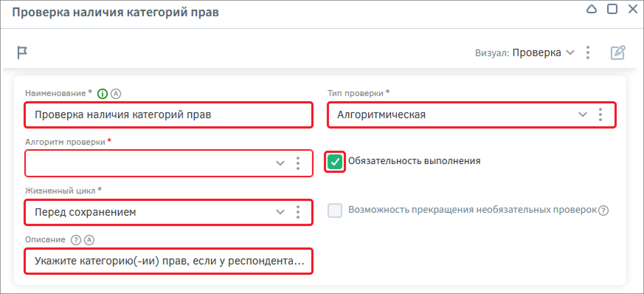Click the circled A icon beside Описание

coord(89,240)
